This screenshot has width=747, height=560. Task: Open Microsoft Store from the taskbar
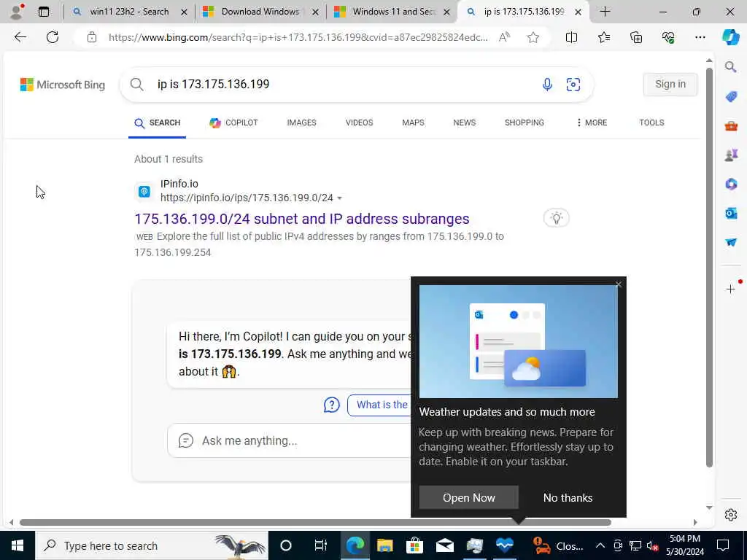click(x=414, y=545)
